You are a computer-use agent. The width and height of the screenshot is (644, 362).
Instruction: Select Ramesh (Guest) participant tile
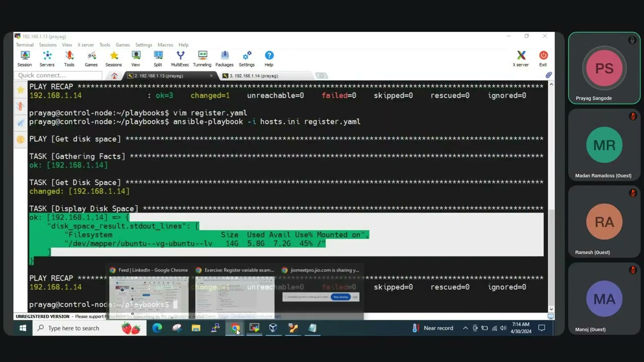coord(604,222)
